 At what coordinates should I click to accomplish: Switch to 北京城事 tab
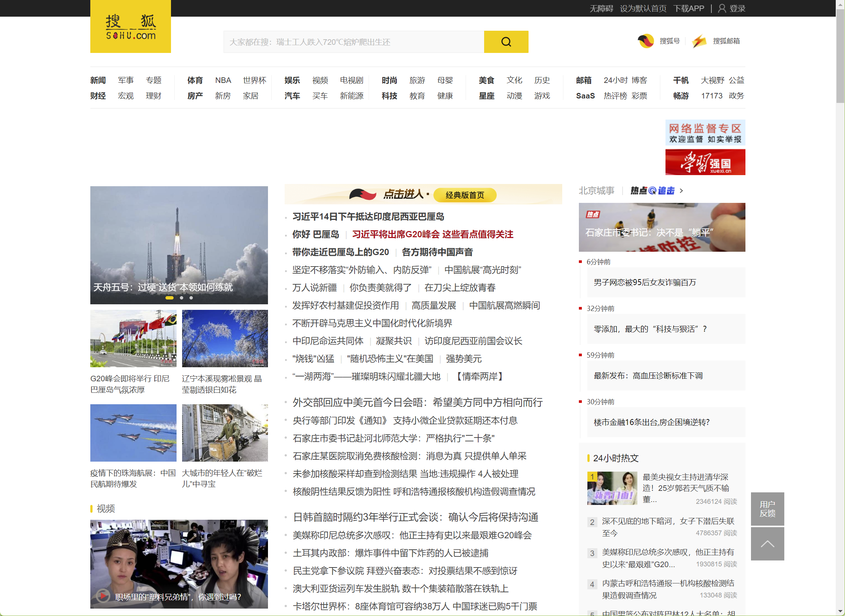[x=596, y=191]
